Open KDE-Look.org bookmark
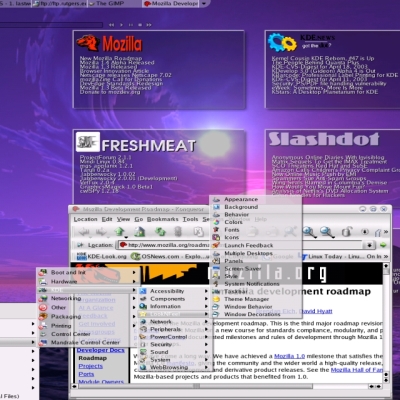This screenshot has height=400, width=400. 102,256
